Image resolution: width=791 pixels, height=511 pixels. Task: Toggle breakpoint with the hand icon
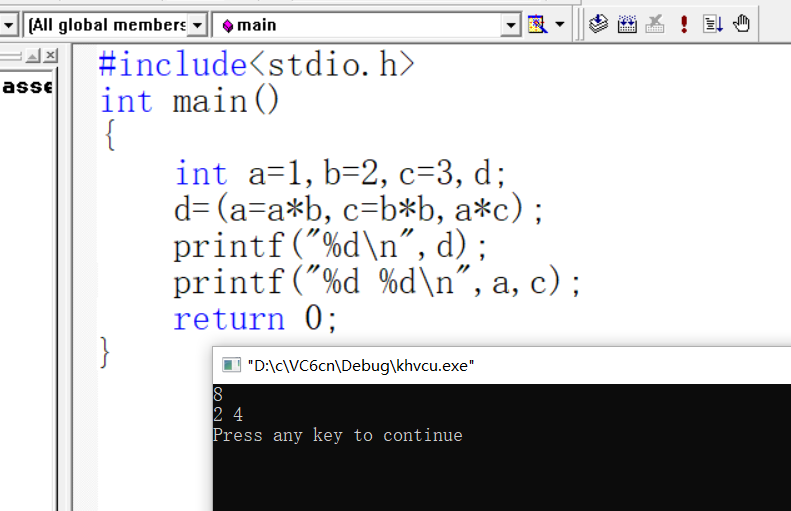(742, 24)
